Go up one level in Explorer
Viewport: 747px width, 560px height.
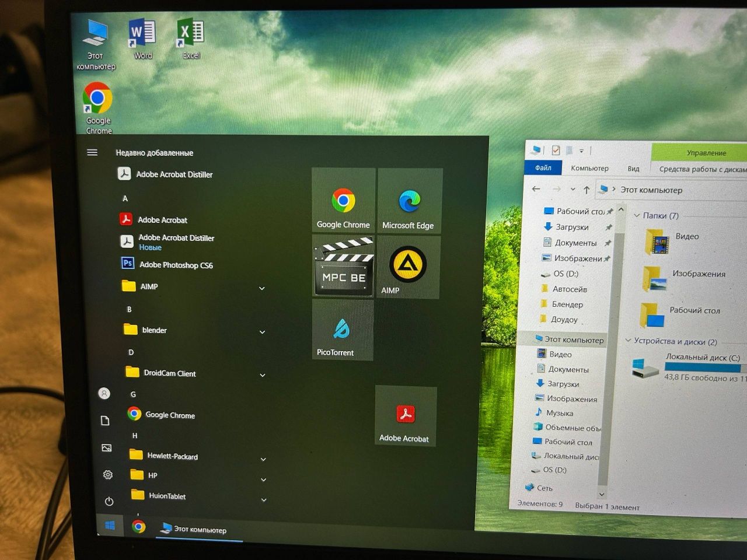tap(587, 190)
